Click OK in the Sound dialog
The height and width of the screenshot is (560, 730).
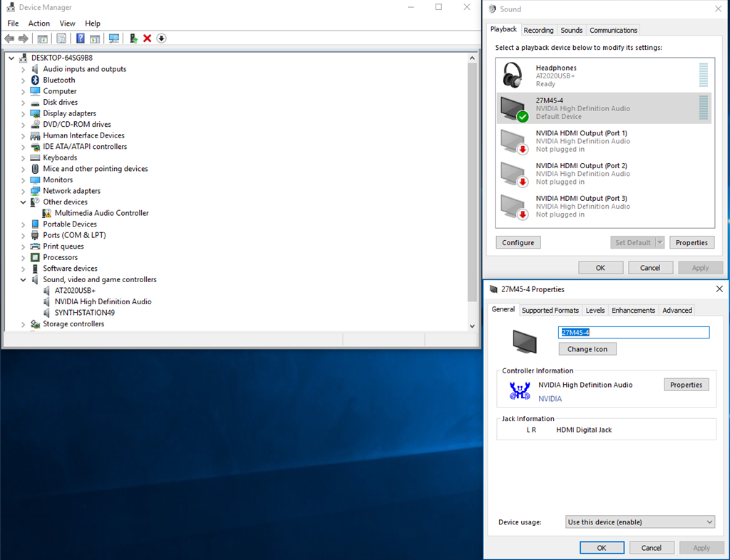[x=600, y=268]
